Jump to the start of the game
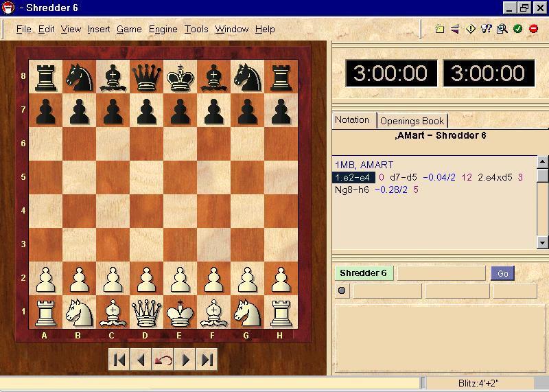 tap(119, 360)
